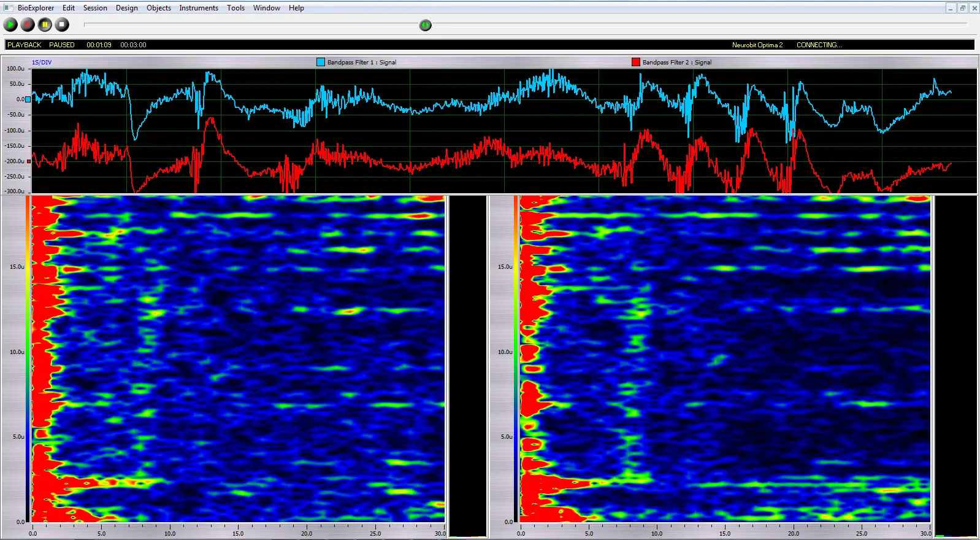
Task: Click the 'Bandpass Filter 2 : Signal' label
Action: coord(677,63)
